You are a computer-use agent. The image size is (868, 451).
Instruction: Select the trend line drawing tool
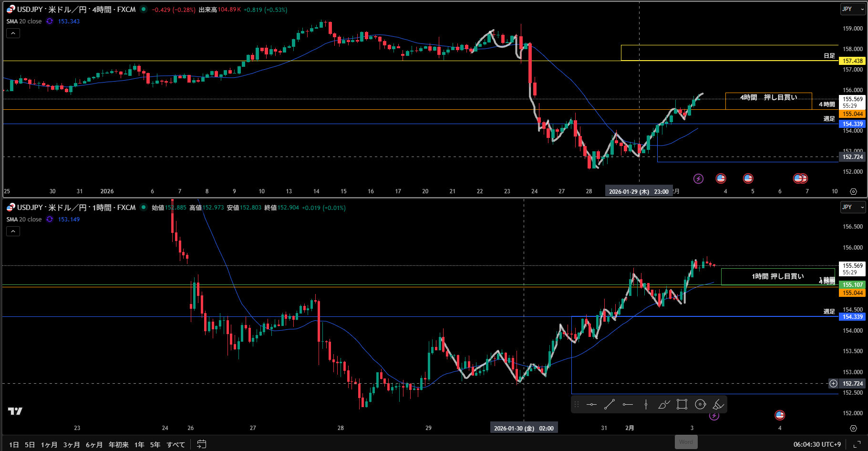[x=610, y=405]
